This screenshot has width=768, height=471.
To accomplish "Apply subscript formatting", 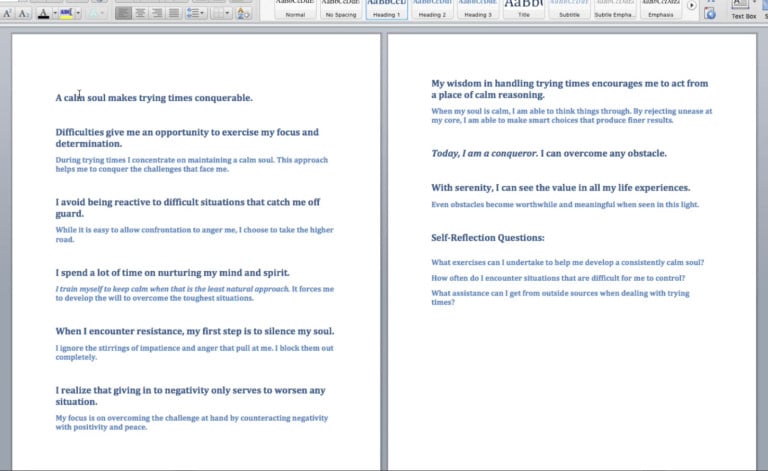I will (23, 14).
